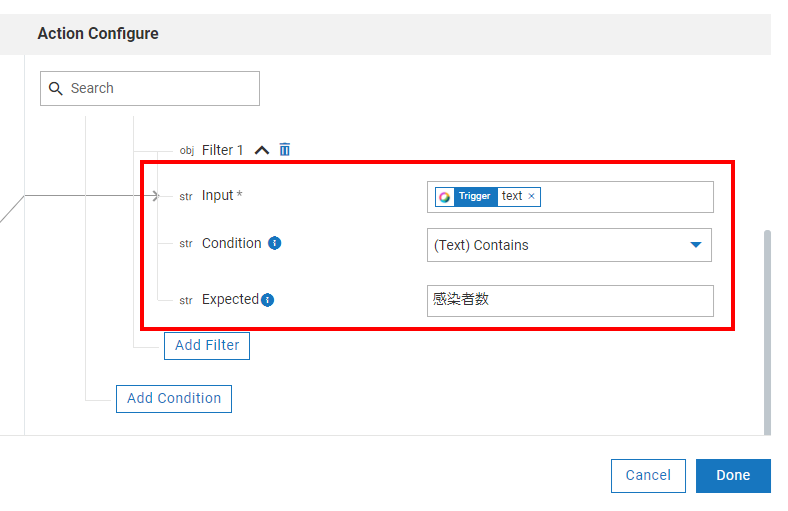The width and height of the screenshot is (788, 511).
Task: Remove the text tag from Input
Action: [532, 197]
